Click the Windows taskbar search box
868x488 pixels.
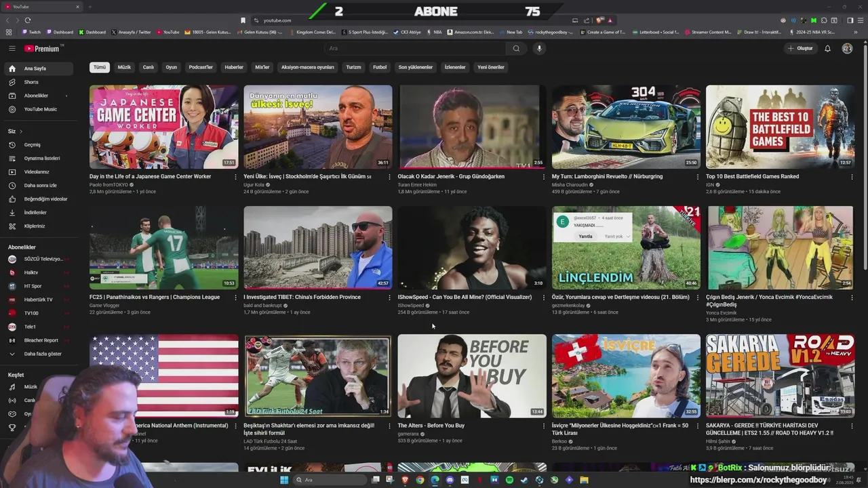click(x=330, y=480)
